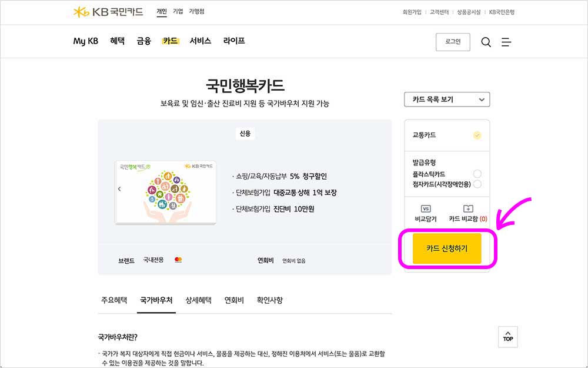Click the search magnifier icon
This screenshot has height=368, width=588.
pos(486,42)
